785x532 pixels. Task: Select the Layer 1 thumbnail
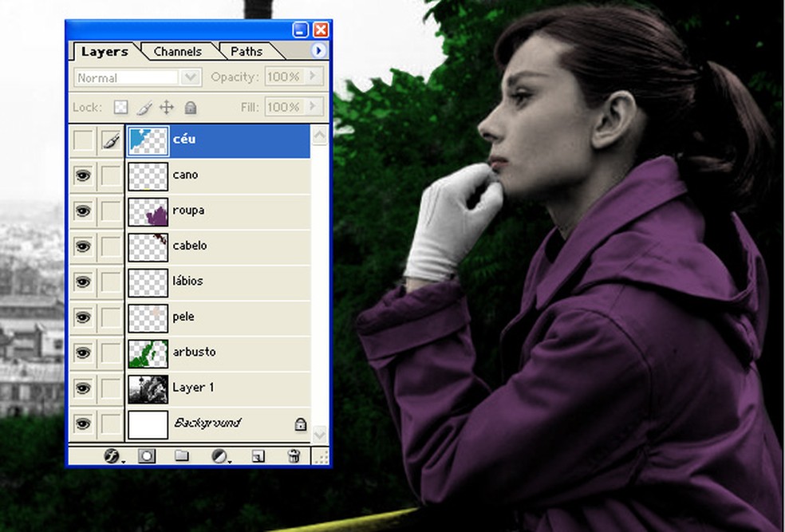[x=148, y=389]
